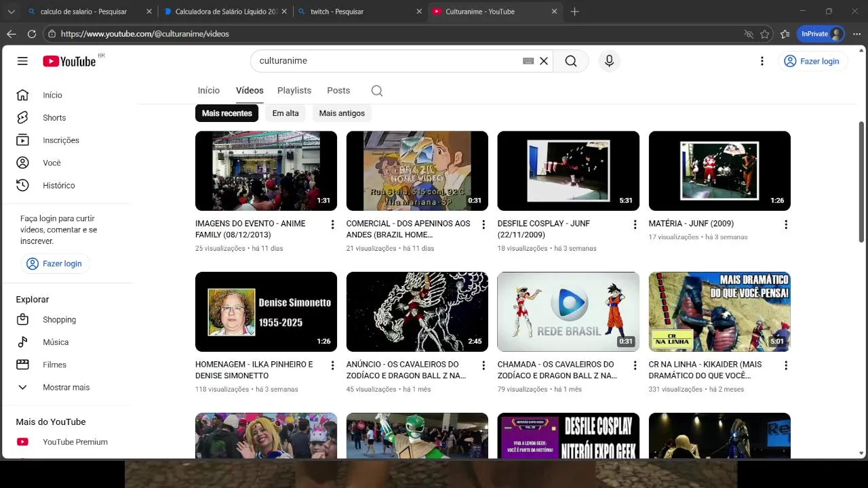Click browser back arrow
The height and width of the screenshot is (488, 868).
[12, 34]
